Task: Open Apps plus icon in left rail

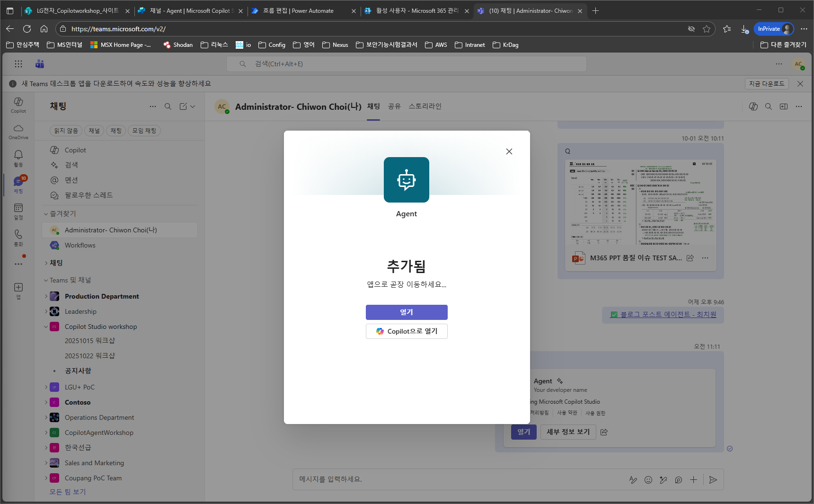Action: click(18, 291)
